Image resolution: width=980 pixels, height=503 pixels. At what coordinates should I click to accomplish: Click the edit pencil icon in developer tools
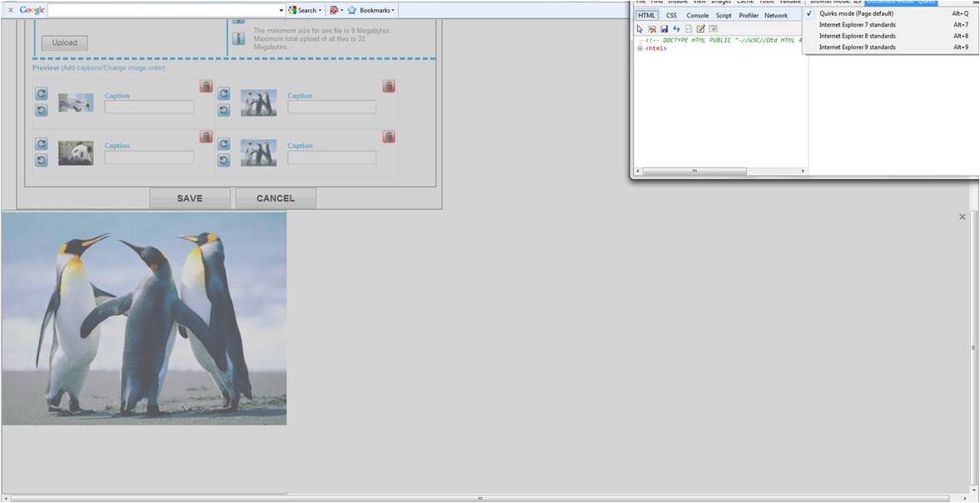click(x=700, y=29)
